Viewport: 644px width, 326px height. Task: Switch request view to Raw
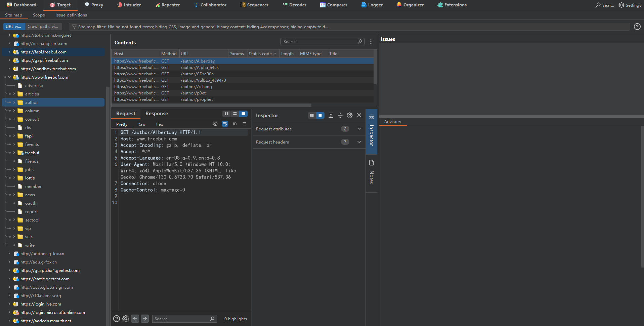(x=141, y=124)
